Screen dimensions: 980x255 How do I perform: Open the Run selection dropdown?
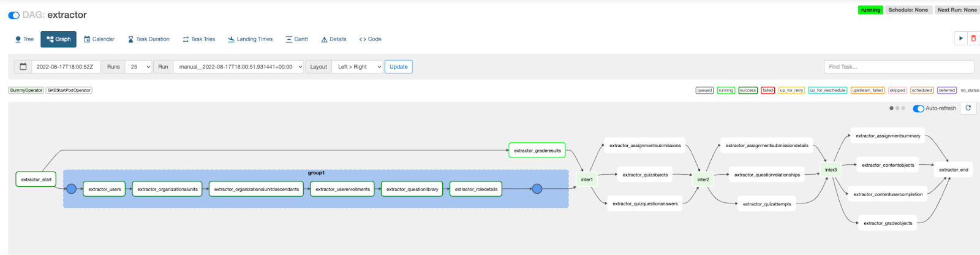[x=239, y=67]
